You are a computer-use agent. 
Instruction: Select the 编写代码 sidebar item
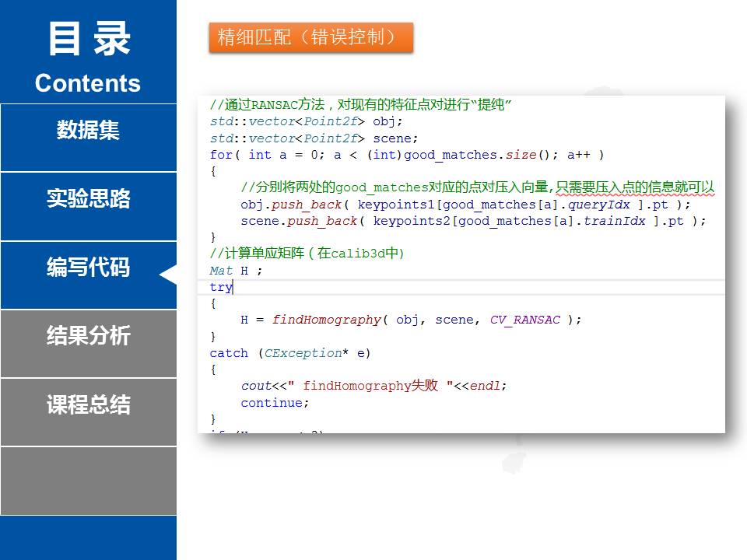pos(88,275)
